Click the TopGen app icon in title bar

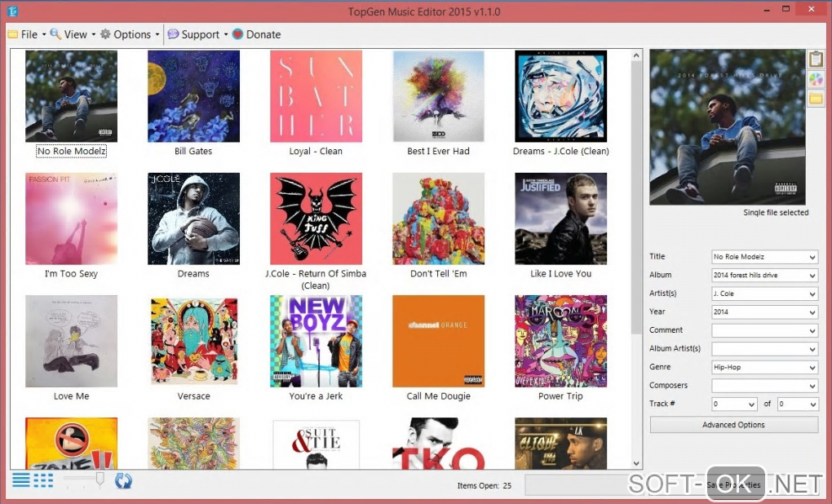tap(13, 11)
